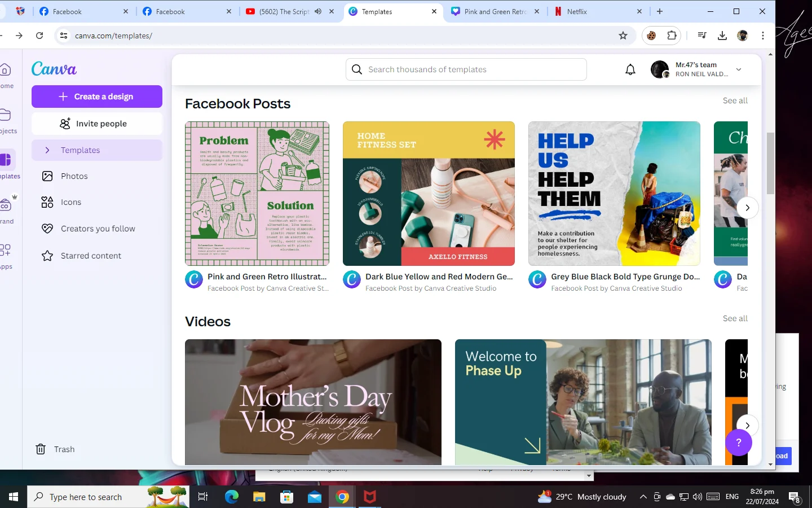Open the Welcome to Phase Up video
This screenshot has height=508, width=812.
583,402
